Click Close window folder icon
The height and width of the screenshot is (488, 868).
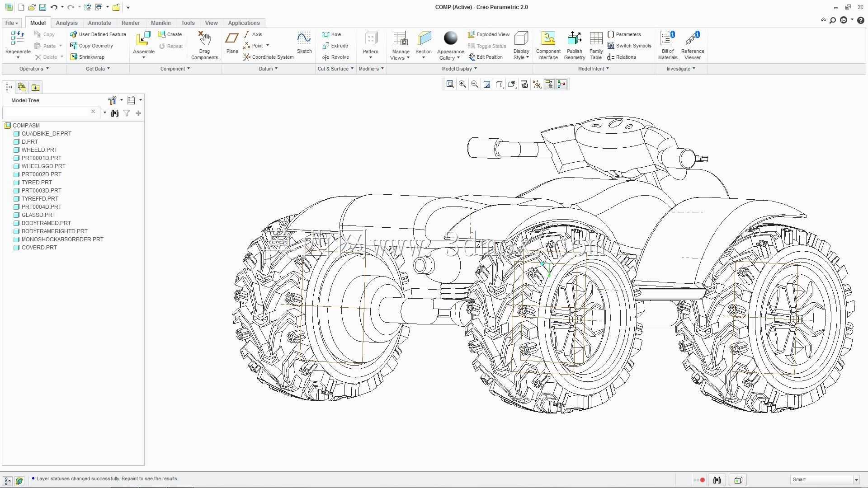pyautogui.click(x=116, y=7)
